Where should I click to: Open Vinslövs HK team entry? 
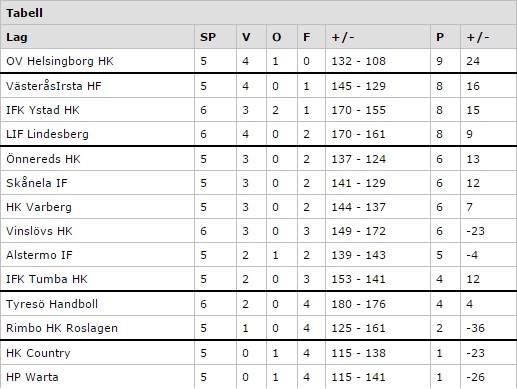(39, 231)
